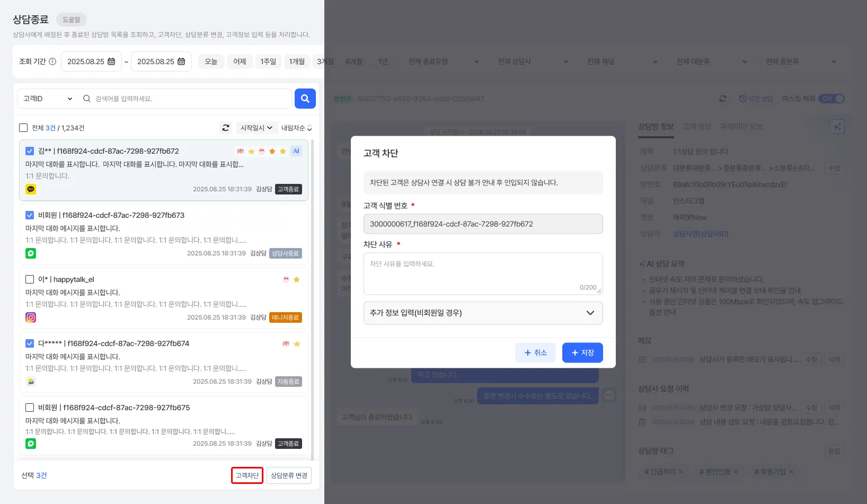Toggle the select-all checkbox next to 전체 3건
The width and height of the screenshot is (867, 504).
point(23,128)
